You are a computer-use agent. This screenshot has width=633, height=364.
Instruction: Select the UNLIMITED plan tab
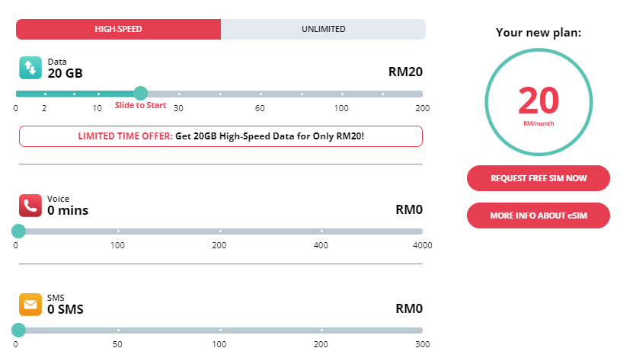point(323,29)
